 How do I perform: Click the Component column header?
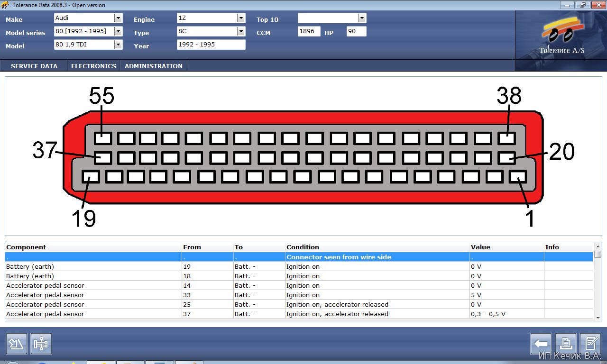pos(93,247)
